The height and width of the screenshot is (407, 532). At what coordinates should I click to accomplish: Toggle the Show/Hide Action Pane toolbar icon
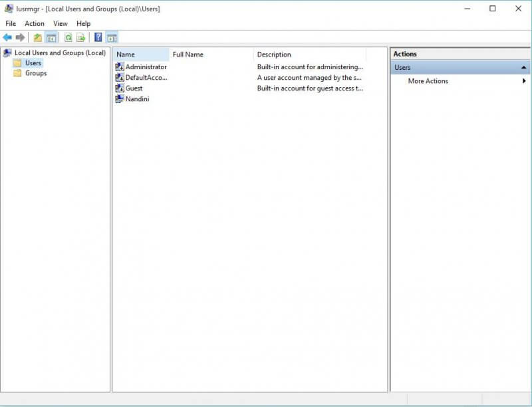click(x=112, y=37)
